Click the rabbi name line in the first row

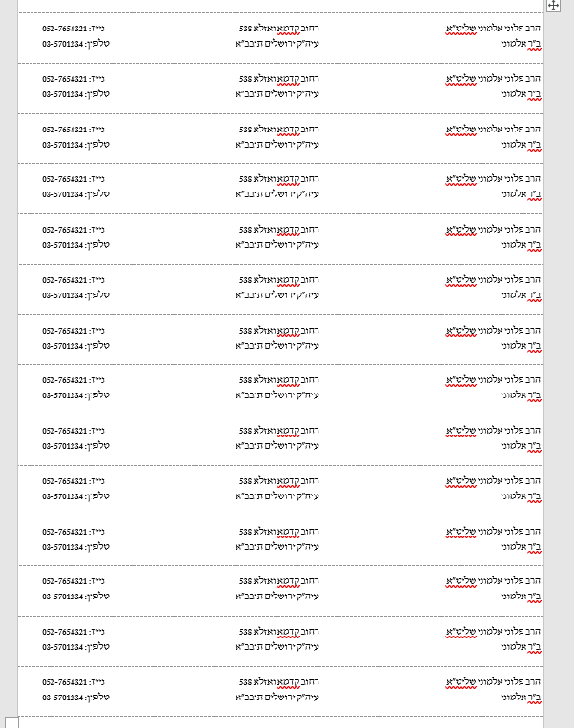point(493,29)
